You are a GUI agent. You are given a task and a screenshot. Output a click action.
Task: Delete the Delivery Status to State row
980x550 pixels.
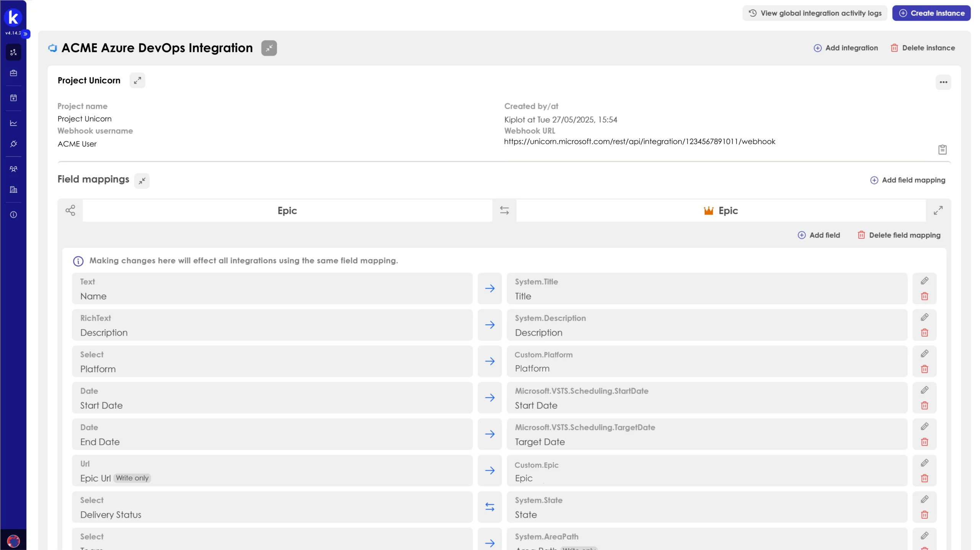click(x=924, y=515)
